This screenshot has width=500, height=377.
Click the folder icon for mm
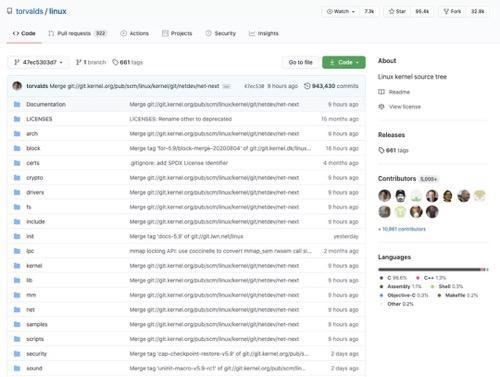pyautogui.click(x=17, y=295)
